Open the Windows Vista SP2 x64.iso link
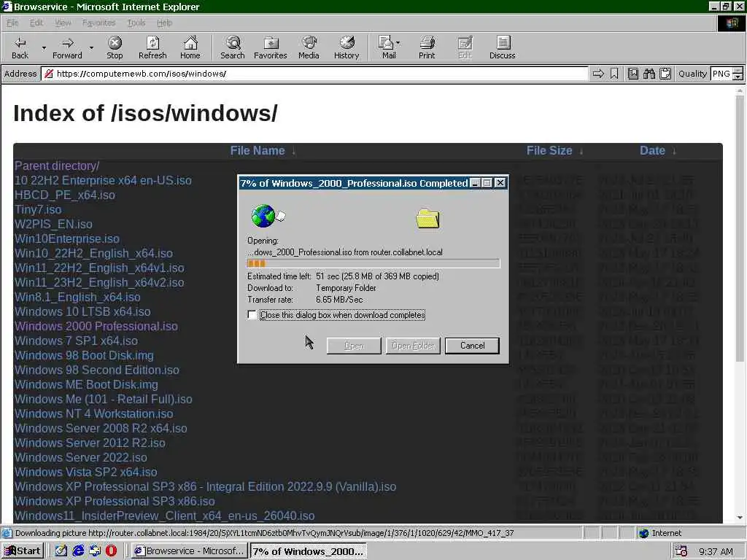Image resolution: width=747 pixels, height=560 pixels. pos(86,472)
